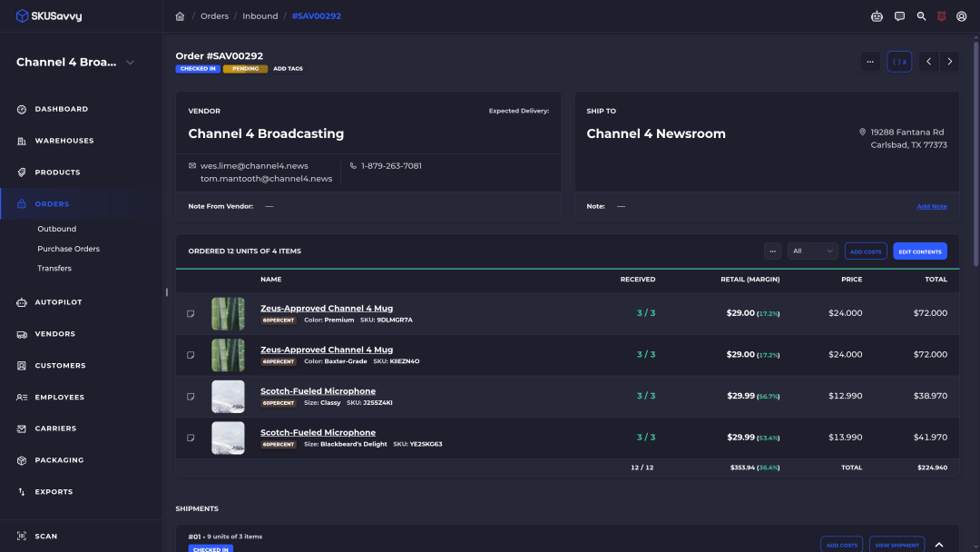Click Edit Contents button
Viewport: 980px width, 552px height.
(x=920, y=251)
